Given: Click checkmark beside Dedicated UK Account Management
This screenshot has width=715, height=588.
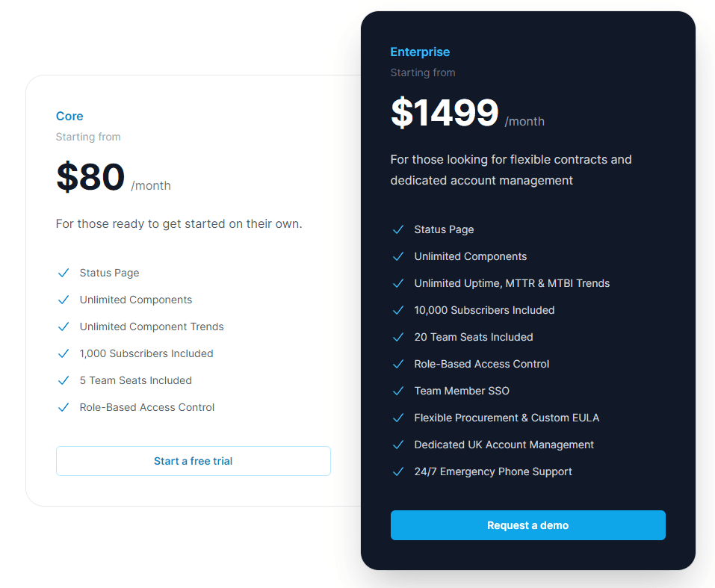Looking at the screenshot, I should pos(398,445).
